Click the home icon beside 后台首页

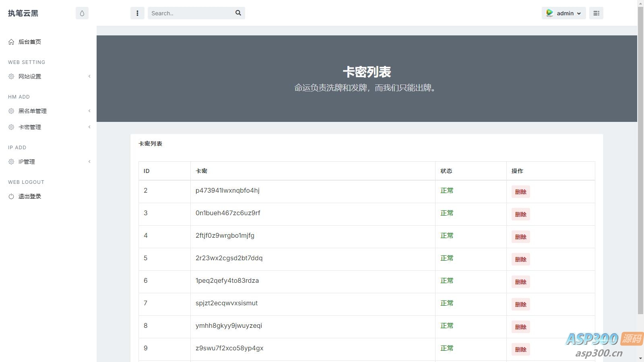[x=11, y=42]
